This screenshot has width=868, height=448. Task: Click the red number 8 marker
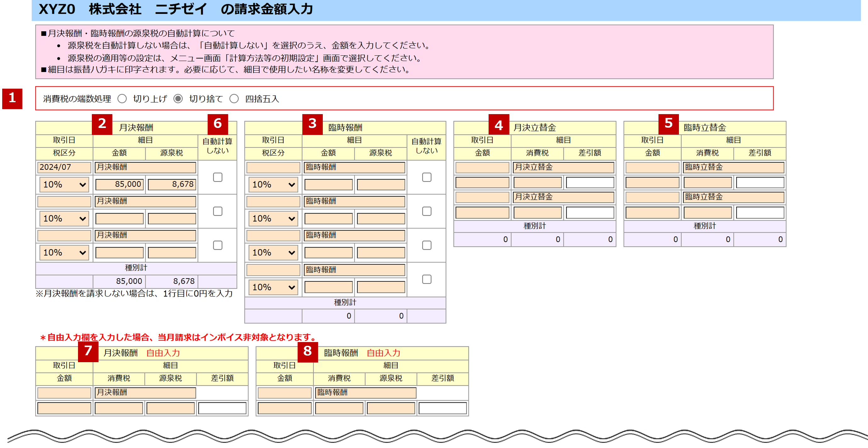tap(307, 352)
